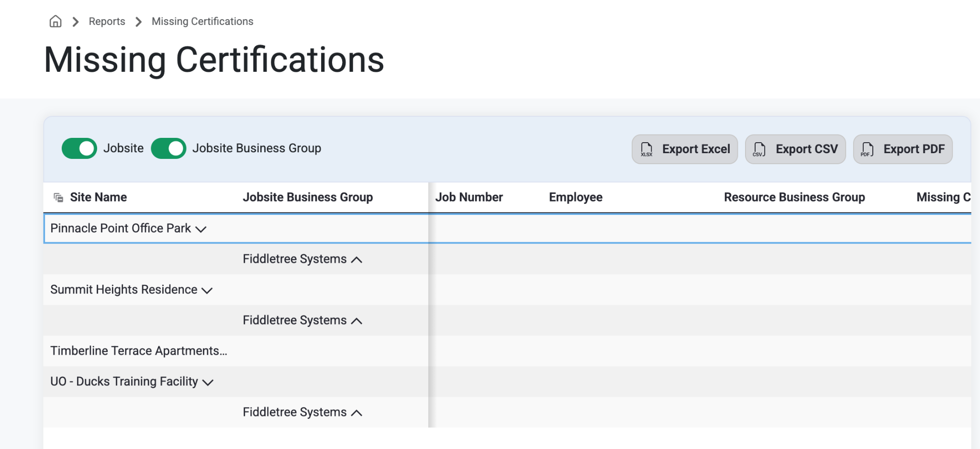Sort by Resource Business Group column header
This screenshot has height=449, width=980.
point(794,197)
